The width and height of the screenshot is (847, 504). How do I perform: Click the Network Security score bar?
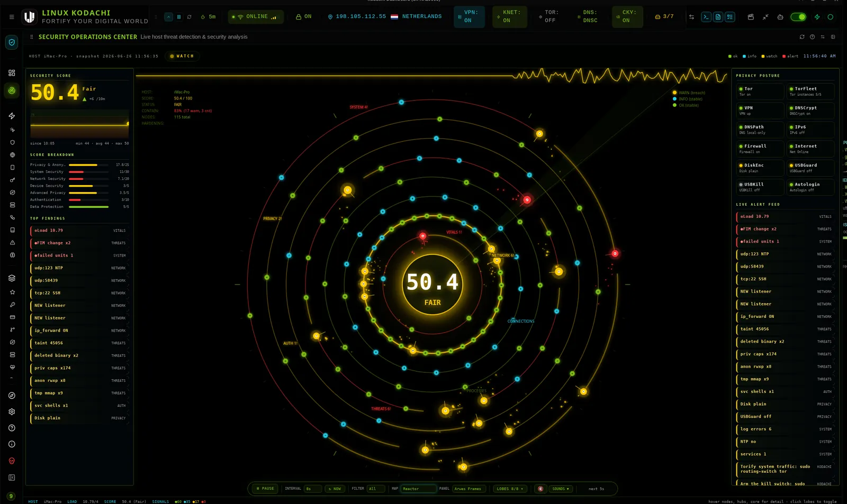[x=89, y=179]
